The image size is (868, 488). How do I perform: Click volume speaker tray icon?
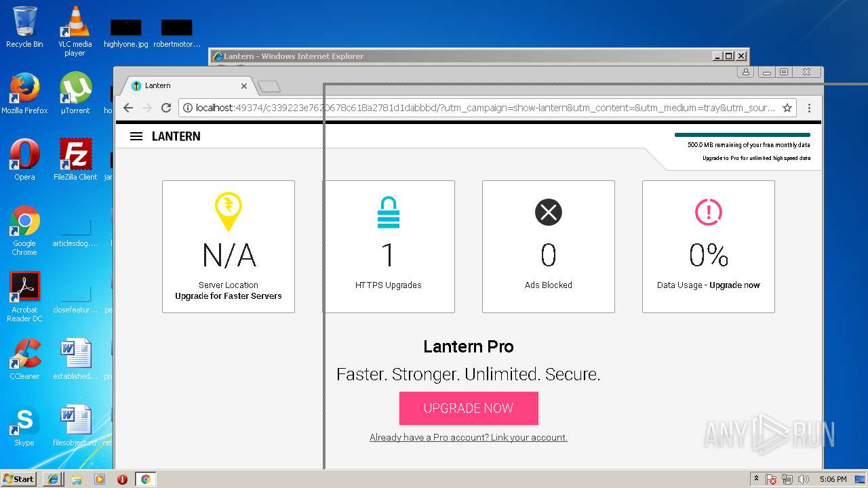(x=804, y=479)
